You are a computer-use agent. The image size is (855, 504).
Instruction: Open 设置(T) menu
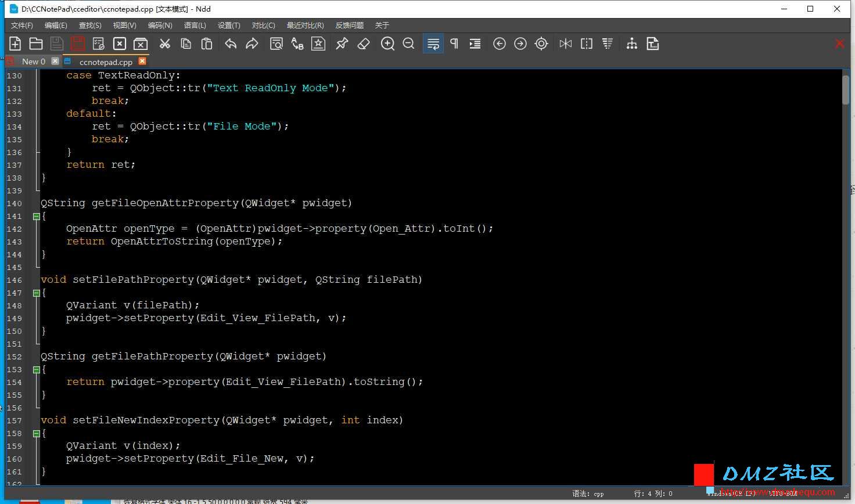tap(229, 26)
